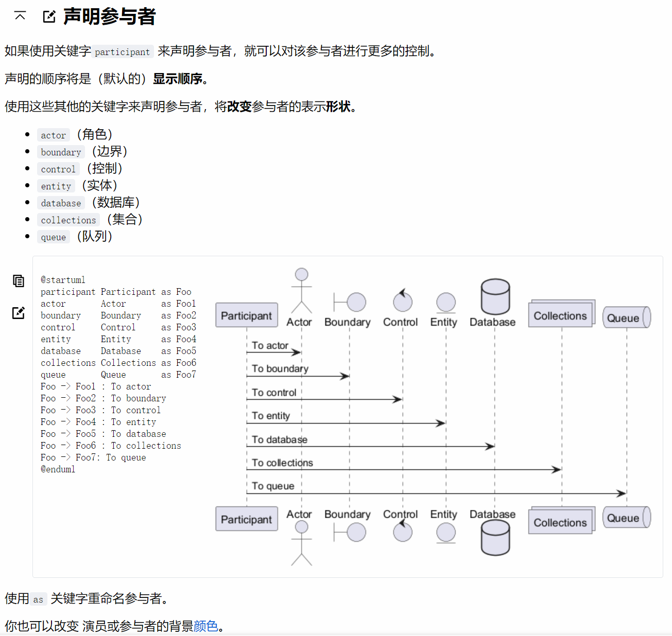Click the top Actor stick figure in the diagram

pos(302,291)
